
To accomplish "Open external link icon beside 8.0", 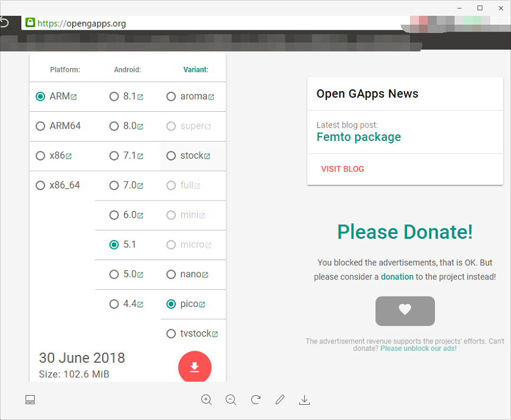I will coord(140,126).
